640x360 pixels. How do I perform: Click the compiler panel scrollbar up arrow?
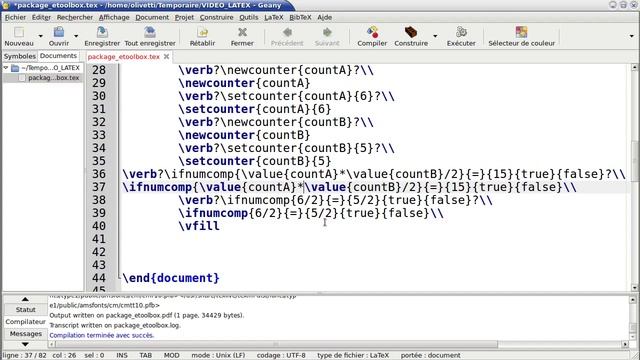[632, 300]
